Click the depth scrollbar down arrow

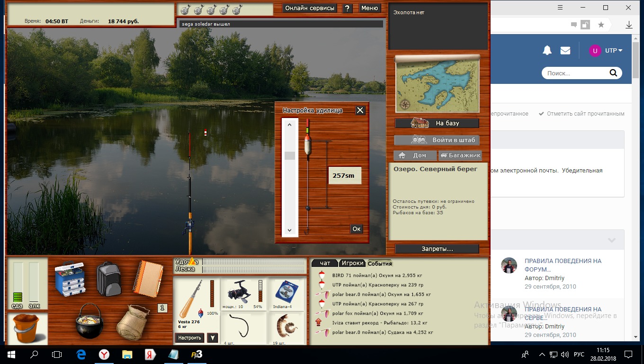point(290,230)
